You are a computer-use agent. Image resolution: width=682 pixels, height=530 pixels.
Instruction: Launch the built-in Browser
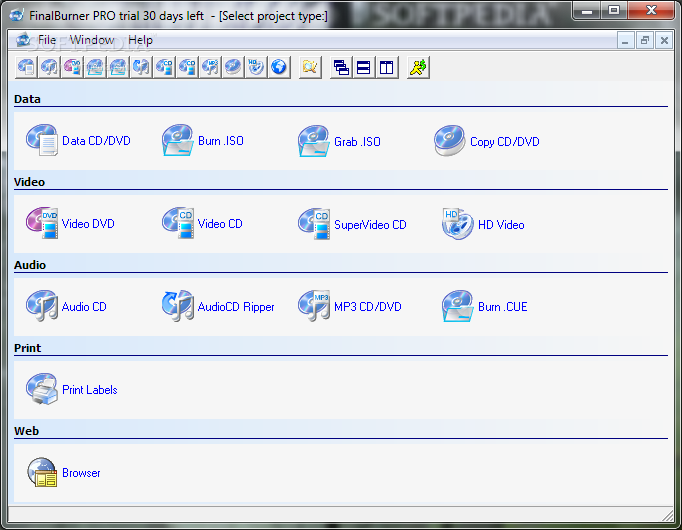(64, 473)
